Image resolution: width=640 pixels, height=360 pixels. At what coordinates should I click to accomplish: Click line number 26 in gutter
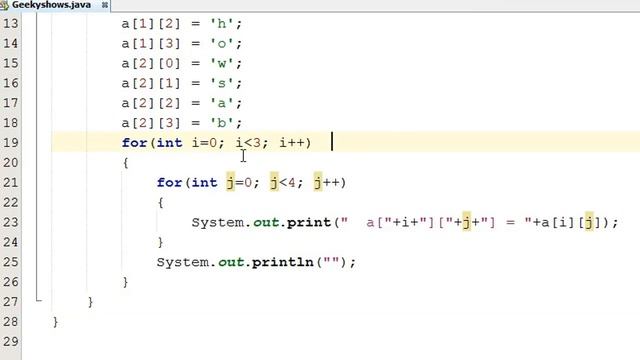(11, 282)
